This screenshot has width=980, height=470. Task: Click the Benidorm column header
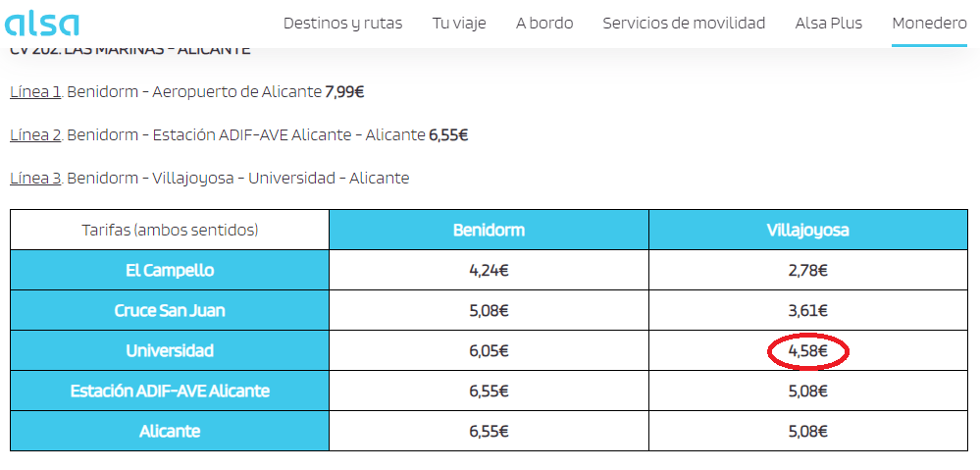(x=489, y=231)
